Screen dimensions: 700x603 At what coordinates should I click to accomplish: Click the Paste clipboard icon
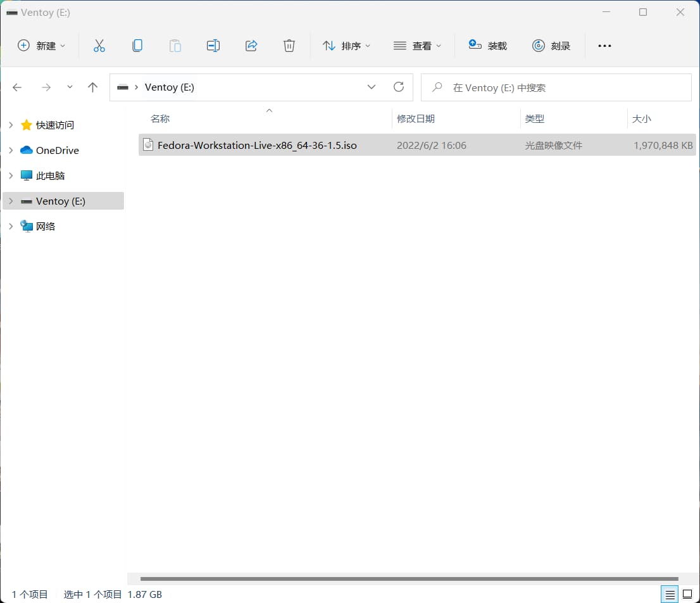175,46
